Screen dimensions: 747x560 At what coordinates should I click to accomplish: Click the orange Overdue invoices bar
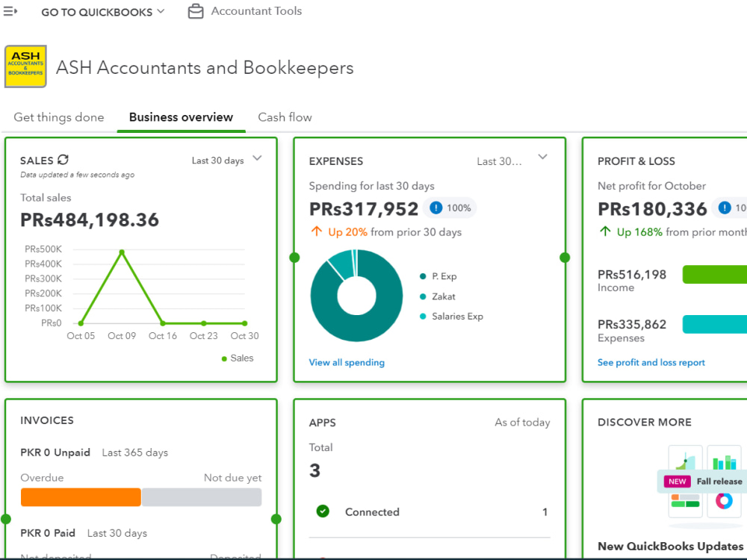tap(80, 497)
